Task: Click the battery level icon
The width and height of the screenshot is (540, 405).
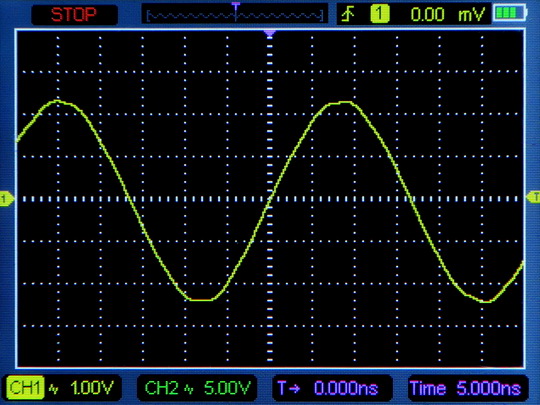Action: [x=509, y=14]
